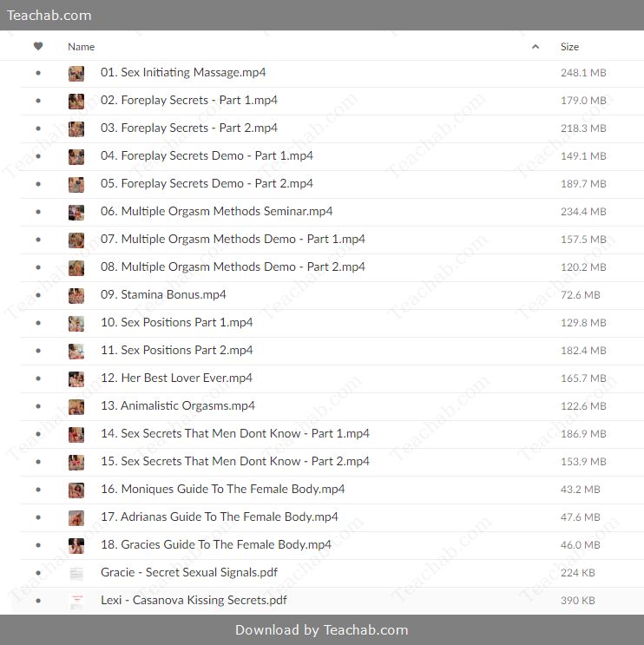Sort the file list by the Size column
The image size is (644, 645).
(x=569, y=47)
